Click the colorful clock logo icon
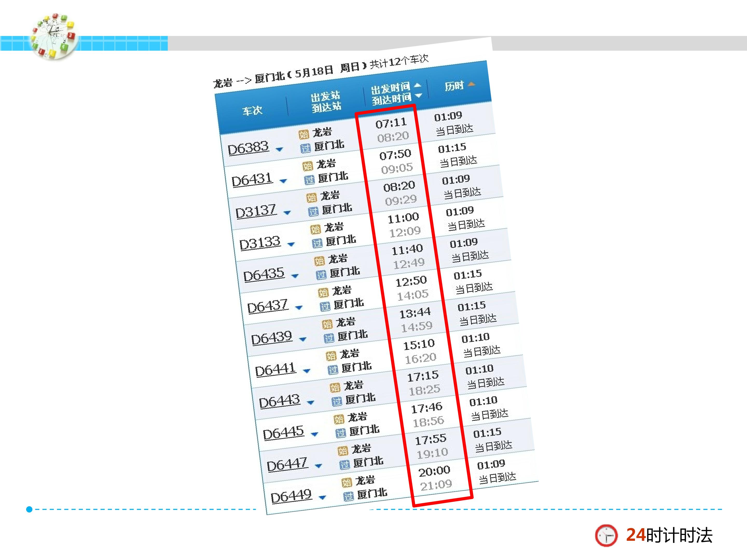 tap(53, 36)
